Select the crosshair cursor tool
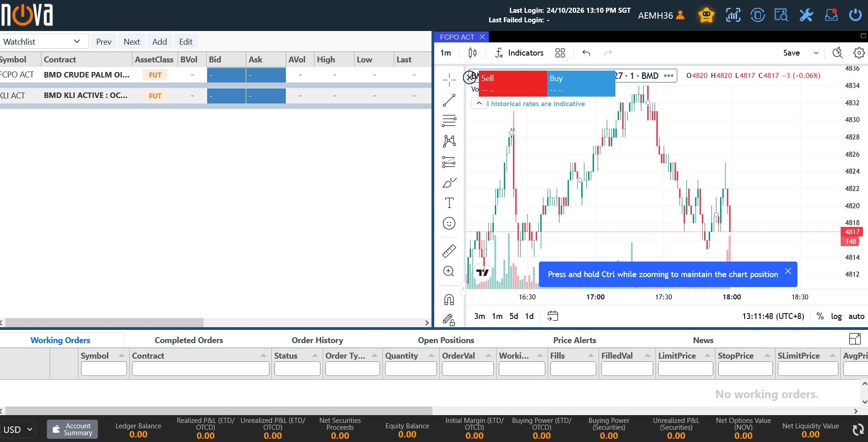Screen dimensions: 868x442 coord(449,80)
